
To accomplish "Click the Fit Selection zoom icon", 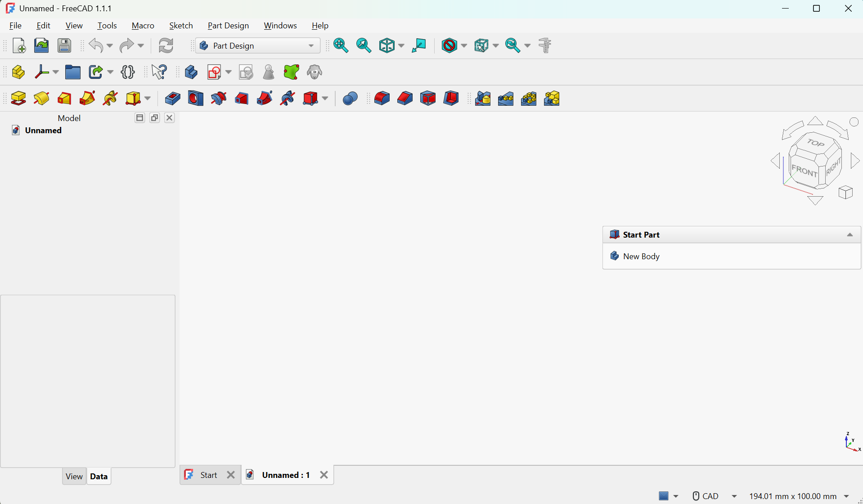I will pyautogui.click(x=364, y=45).
